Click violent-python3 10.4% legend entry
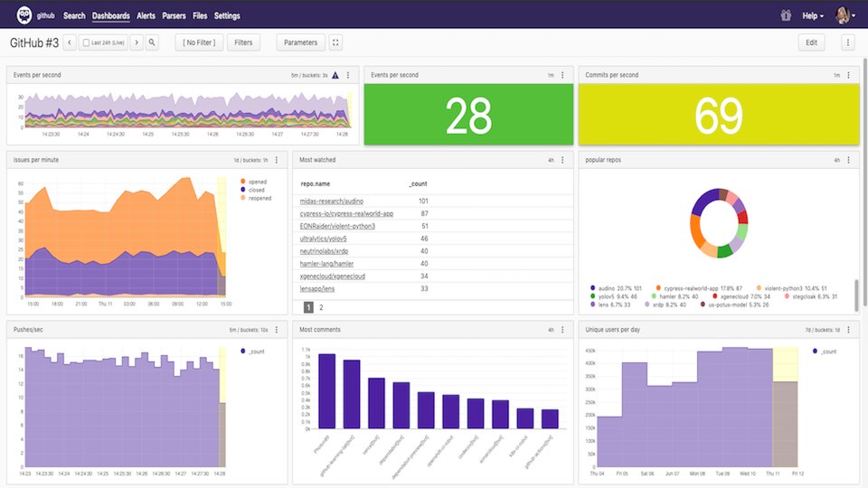This screenshot has height=488, width=868. (792, 288)
